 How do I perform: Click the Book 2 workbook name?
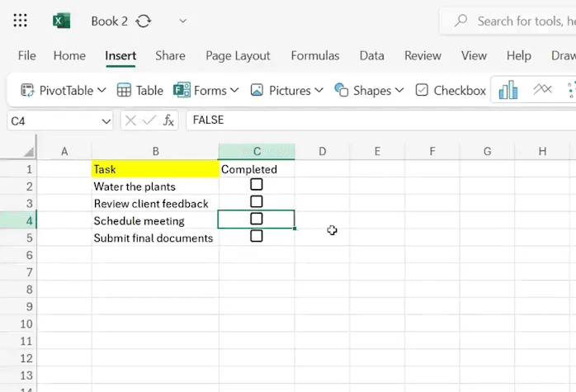pos(110,21)
